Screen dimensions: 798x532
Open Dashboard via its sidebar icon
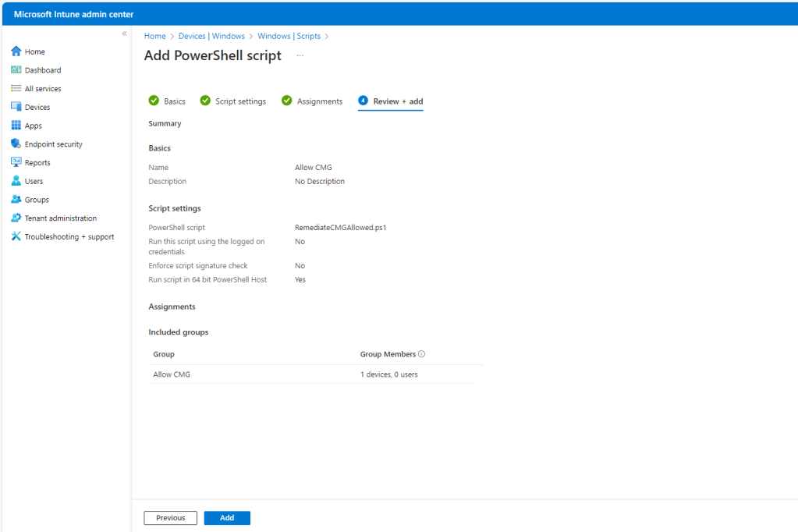[x=16, y=70]
